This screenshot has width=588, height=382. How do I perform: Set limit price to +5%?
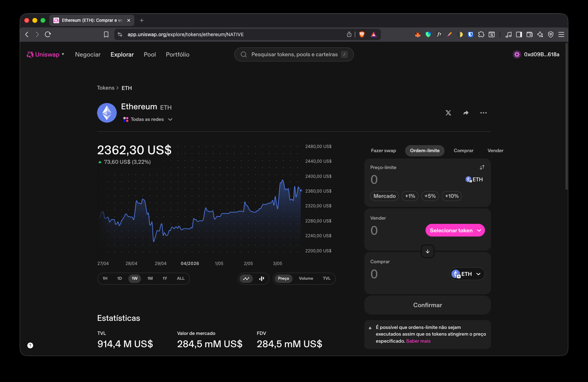pos(430,196)
